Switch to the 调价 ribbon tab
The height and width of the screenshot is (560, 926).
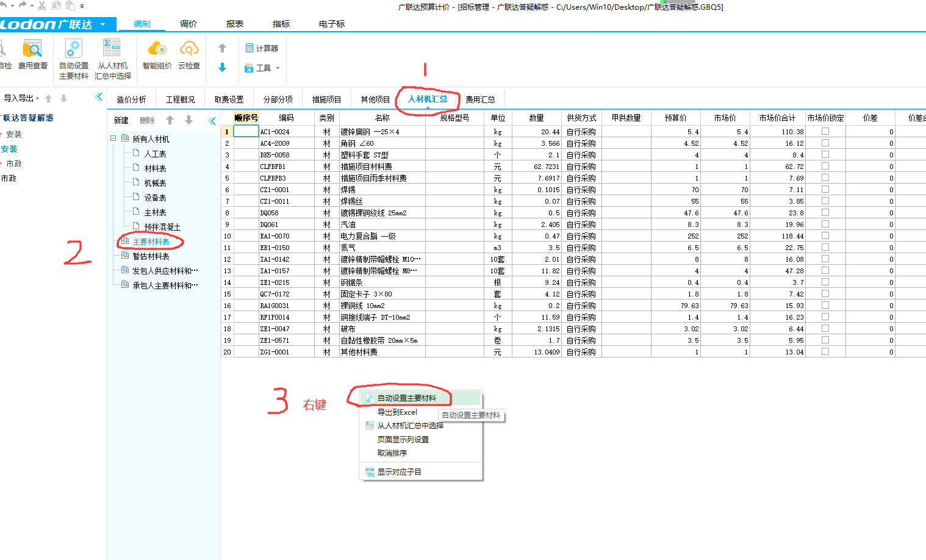click(x=188, y=24)
